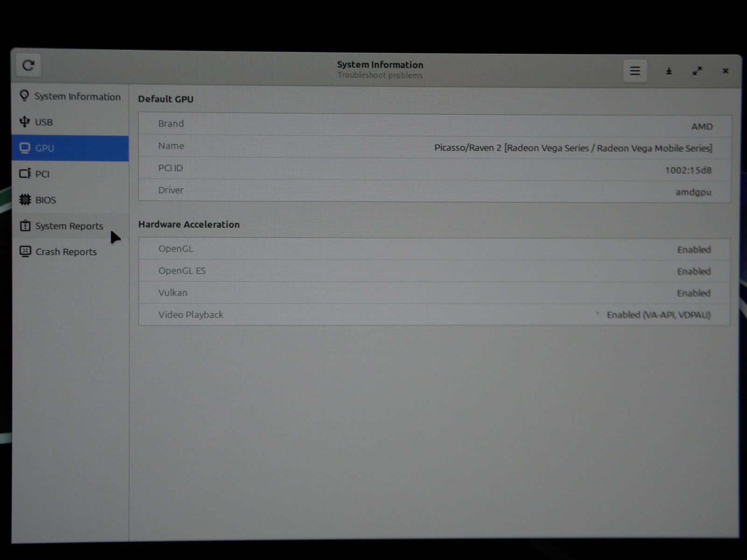Click the USB trident icon
The height and width of the screenshot is (560, 747).
(24, 122)
